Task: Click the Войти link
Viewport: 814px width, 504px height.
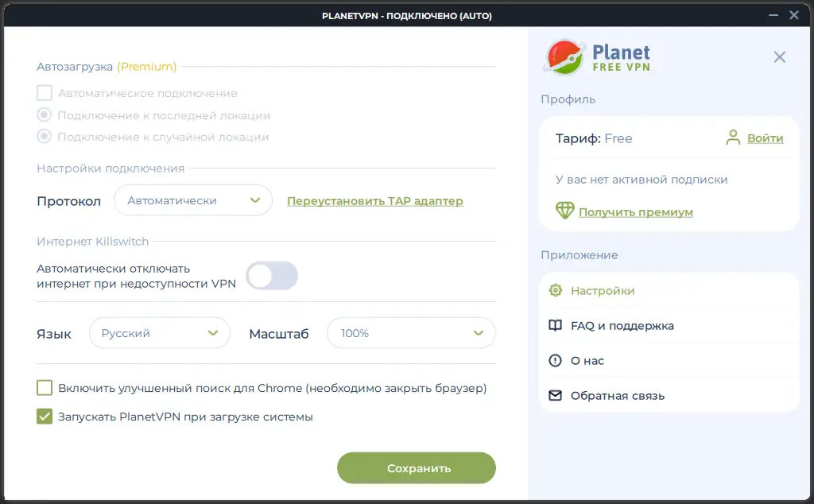Action: click(766, 138)
